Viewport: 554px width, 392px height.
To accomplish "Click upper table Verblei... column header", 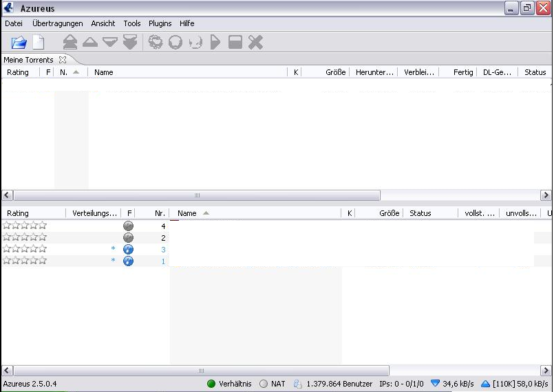I will (418, 72).
